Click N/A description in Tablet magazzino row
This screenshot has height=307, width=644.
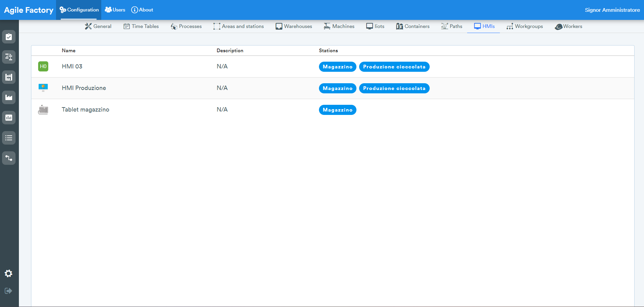222,110
